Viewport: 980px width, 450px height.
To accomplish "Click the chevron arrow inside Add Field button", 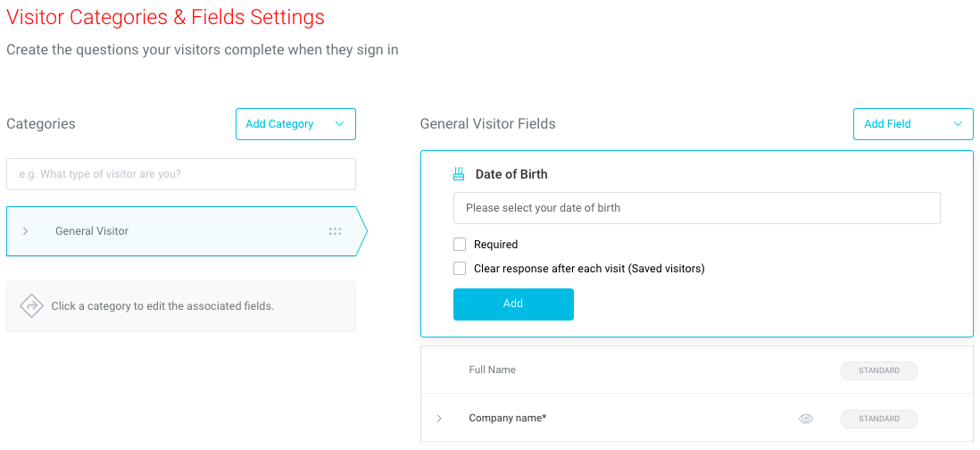I will click(958, 124).
